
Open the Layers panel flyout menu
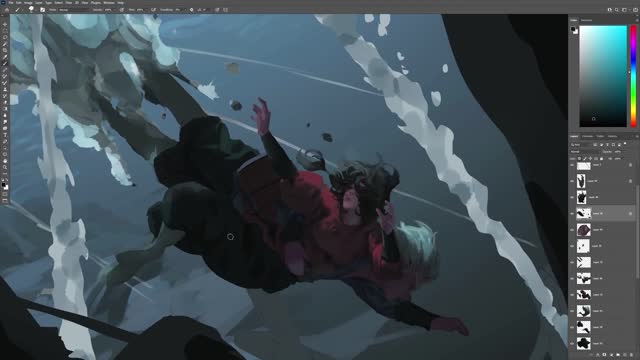pos(637,136)
